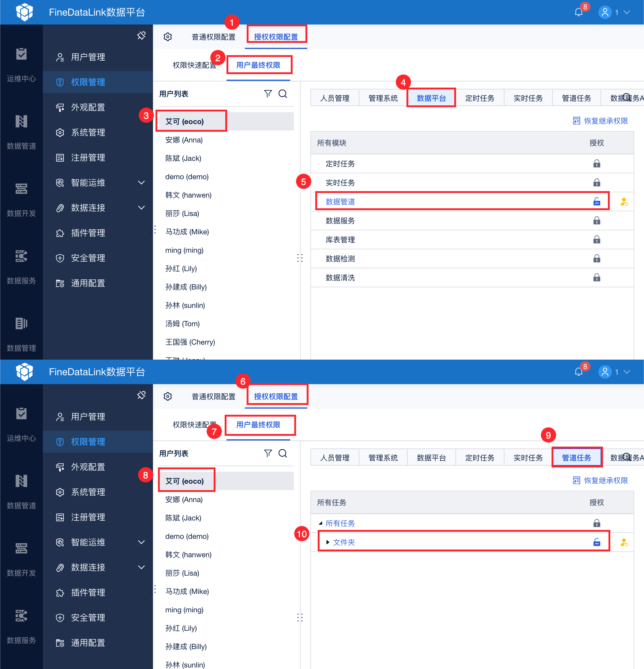
Task: Click 恢复继承权限 link in upper screenshot
Action: tap(600, 121)
